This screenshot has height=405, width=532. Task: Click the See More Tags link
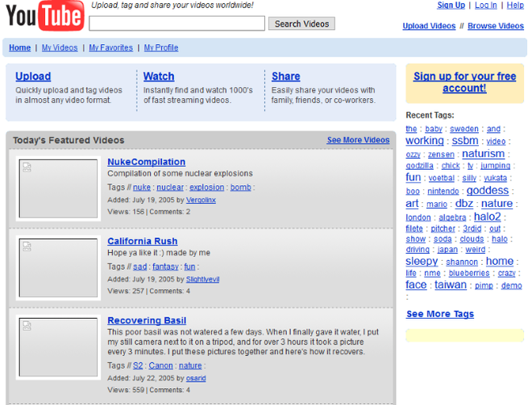click(439, 314)
